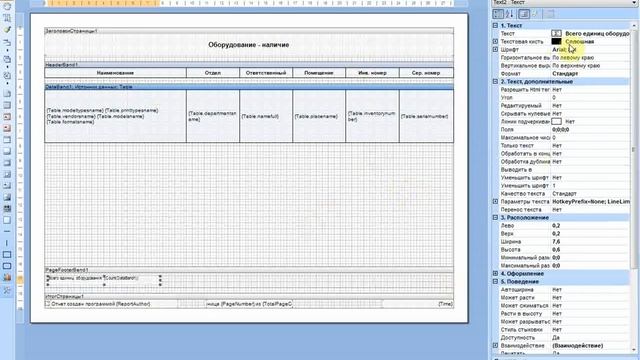The width and height of the screenshot is (640, 360).
Task: Click the property grid scroll-down arrow
Action: (634, 350)
